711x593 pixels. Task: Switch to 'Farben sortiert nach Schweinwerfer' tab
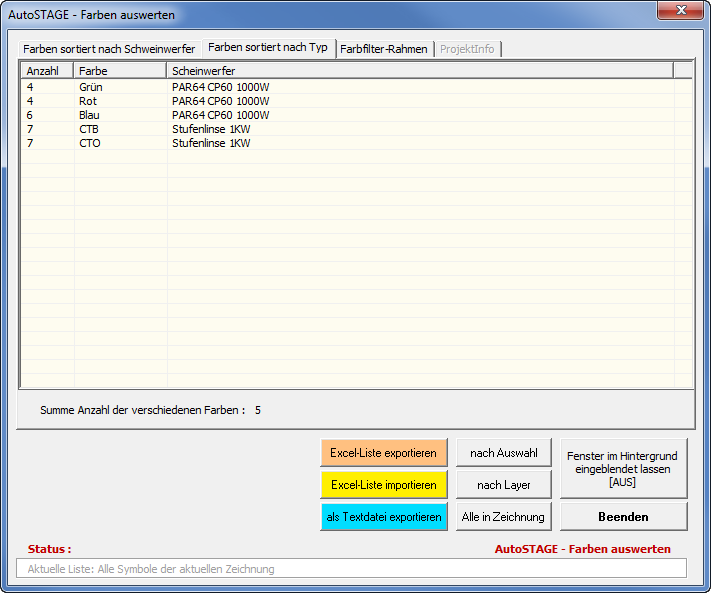click(x=109, y=49)
